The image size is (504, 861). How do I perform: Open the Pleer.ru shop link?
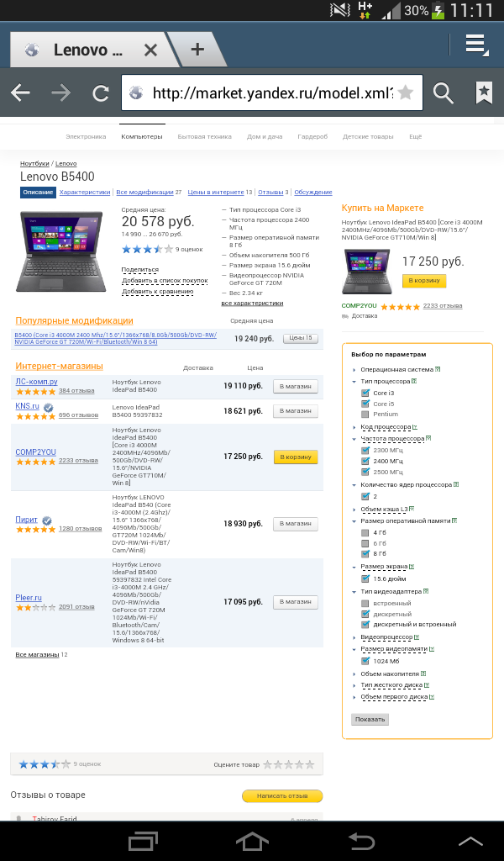tap(29, 598)
